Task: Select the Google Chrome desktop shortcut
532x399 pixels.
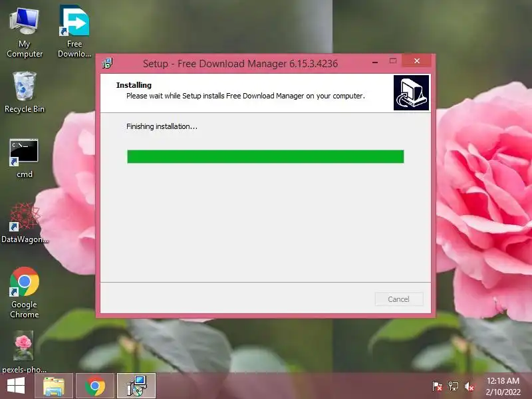Action: click(x=25, y=293)
